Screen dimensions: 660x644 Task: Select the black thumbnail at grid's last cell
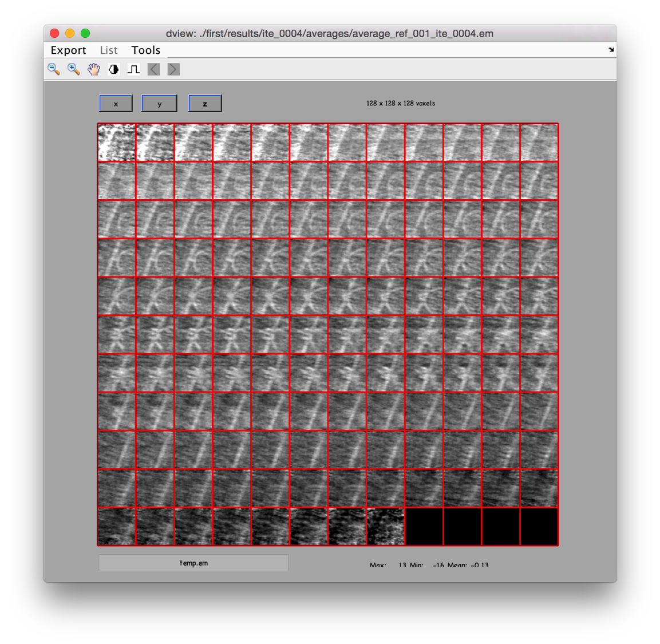coord(539,527)
